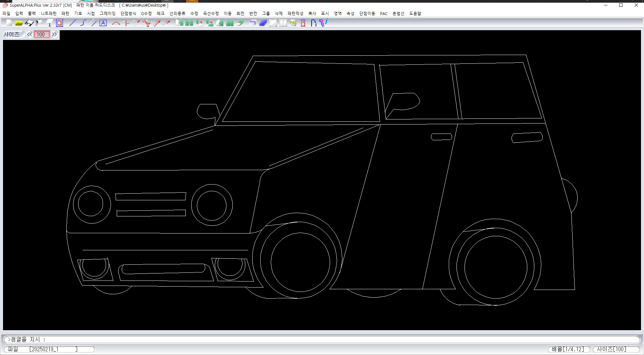Select the straight line drawing tool

click(72, 23)
